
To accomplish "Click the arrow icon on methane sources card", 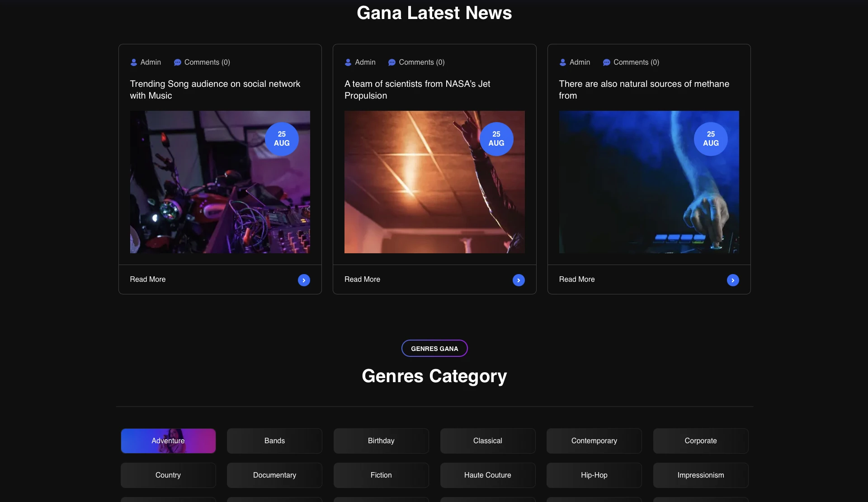I will 733,280.
